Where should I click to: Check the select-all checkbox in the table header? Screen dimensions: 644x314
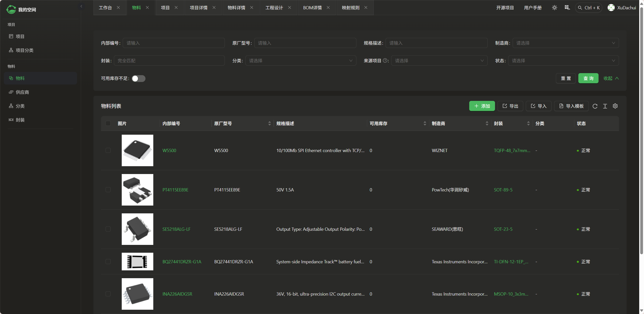coord(108,123)
